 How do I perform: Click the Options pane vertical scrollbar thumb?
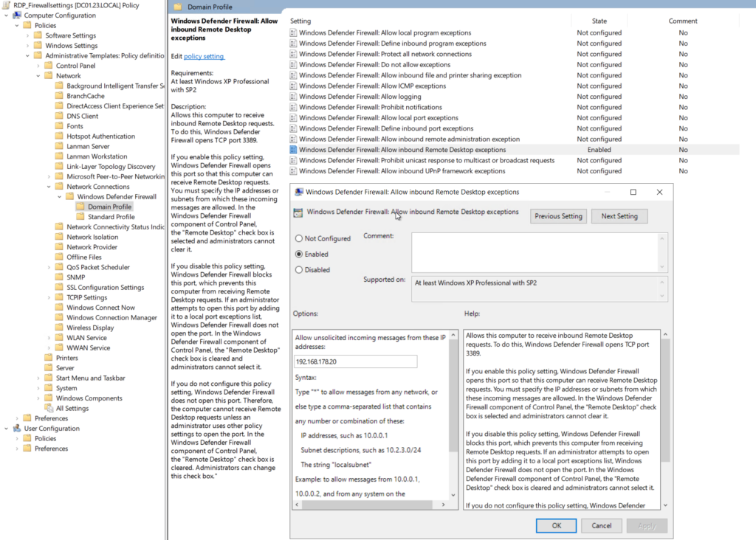click(x=453, y=396)
